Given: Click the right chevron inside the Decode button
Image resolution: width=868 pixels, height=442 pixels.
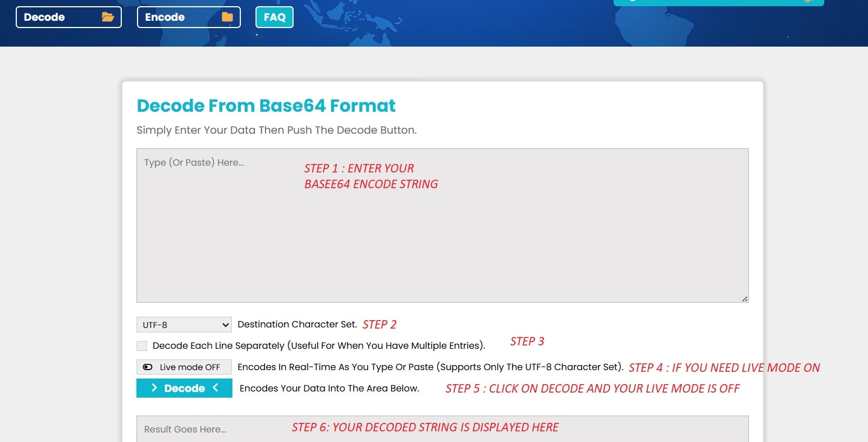Looking at the screenshot, I should tap(156, 388).
